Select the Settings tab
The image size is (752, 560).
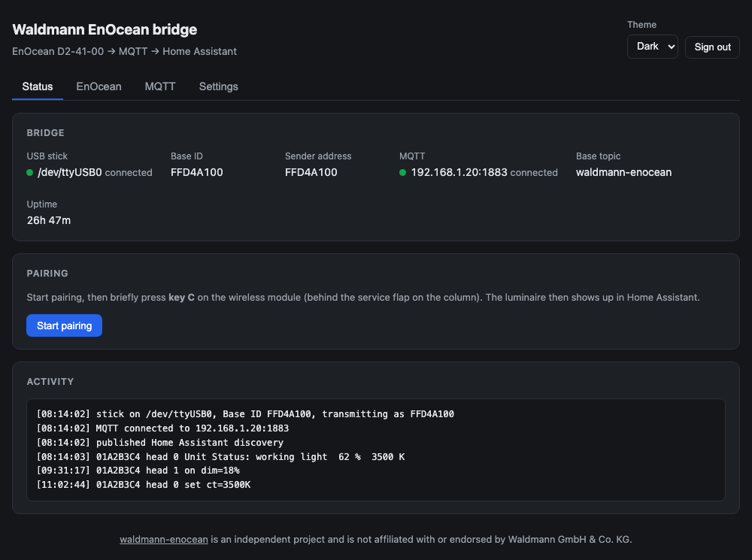[219, 86]
